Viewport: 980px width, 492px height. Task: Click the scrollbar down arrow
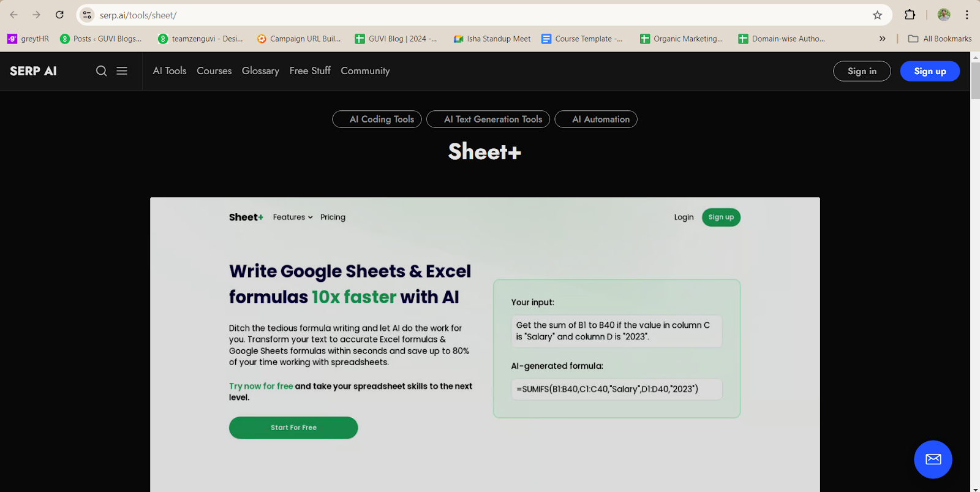click(x=975, y=488)
